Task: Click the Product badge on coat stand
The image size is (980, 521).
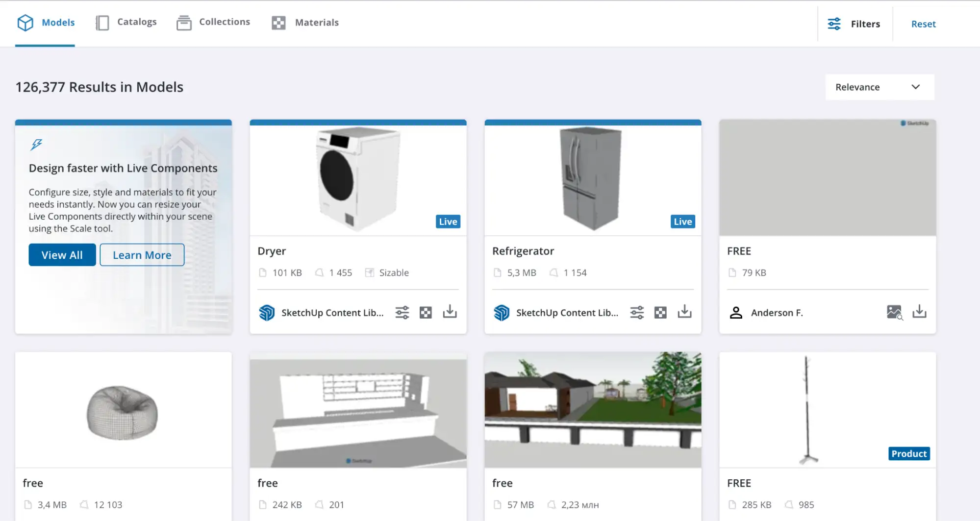Action: 909,454
